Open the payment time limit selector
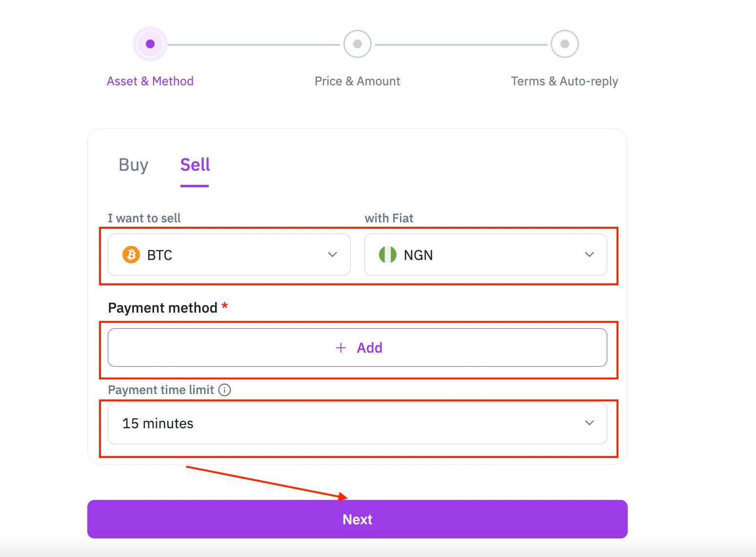756x557 pixels. click(358, 423)
